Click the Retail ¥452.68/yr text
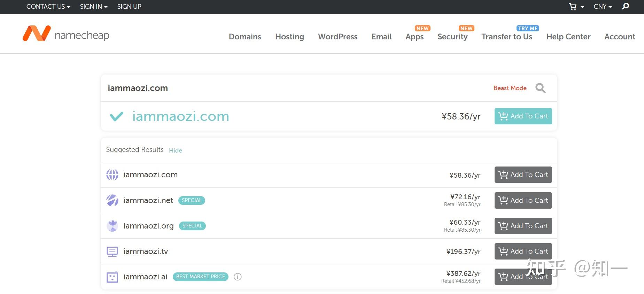644x294 pixels. click(x=461, y=281)
